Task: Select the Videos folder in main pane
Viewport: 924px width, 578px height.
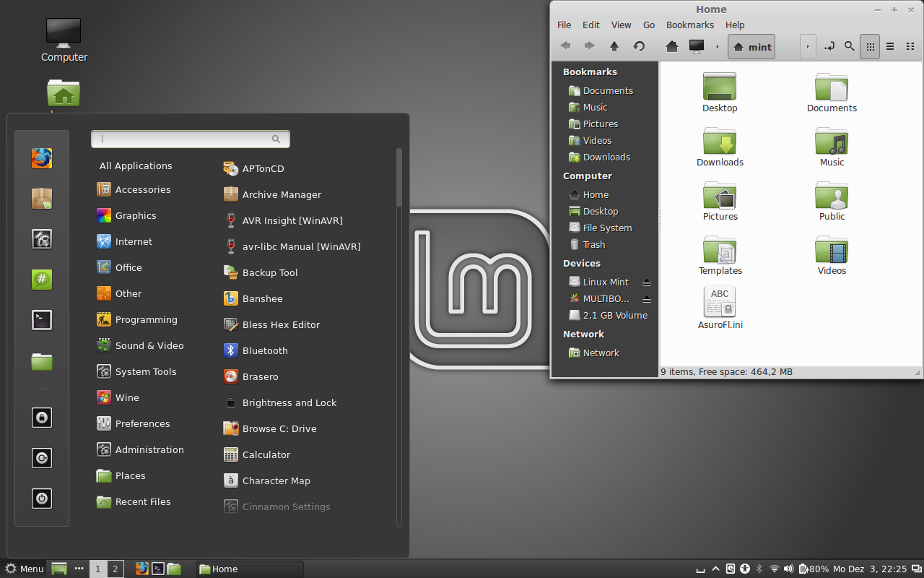Action: [x=832, y=255]
